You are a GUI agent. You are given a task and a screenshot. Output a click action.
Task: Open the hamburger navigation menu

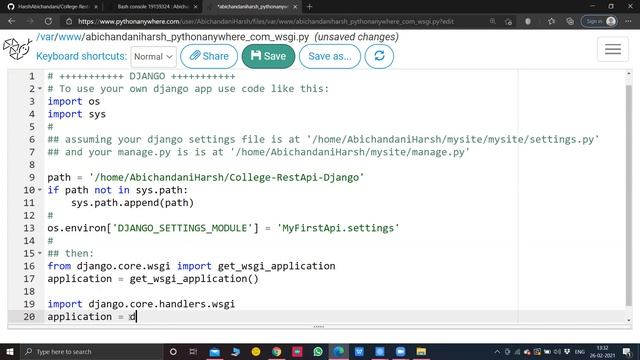pos(613,49)
